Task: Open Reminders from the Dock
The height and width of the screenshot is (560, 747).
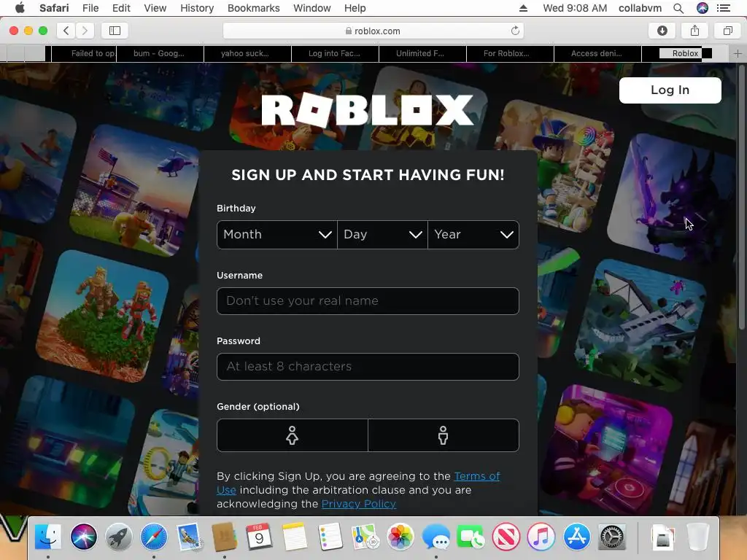Action: tap(330, 537)
